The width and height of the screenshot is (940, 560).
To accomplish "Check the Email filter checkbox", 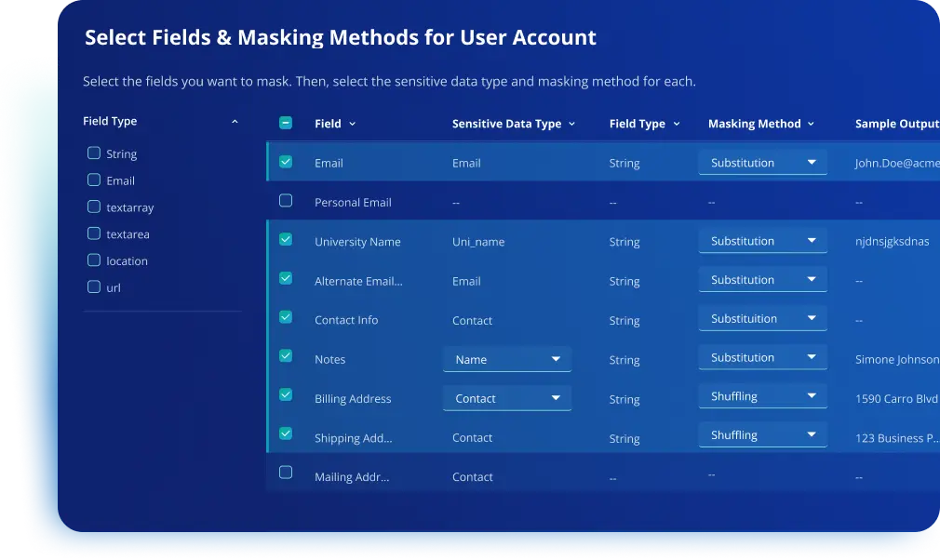I will coord(94,180).
